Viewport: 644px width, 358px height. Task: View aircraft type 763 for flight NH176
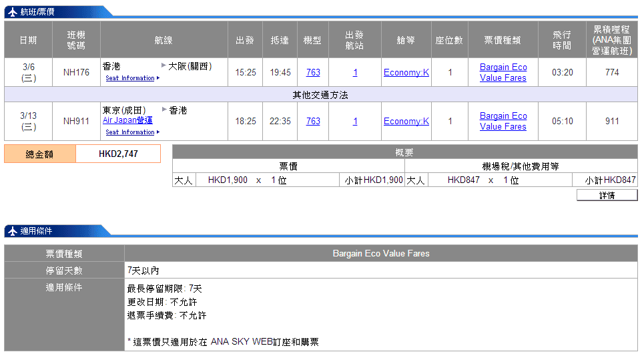313,72
